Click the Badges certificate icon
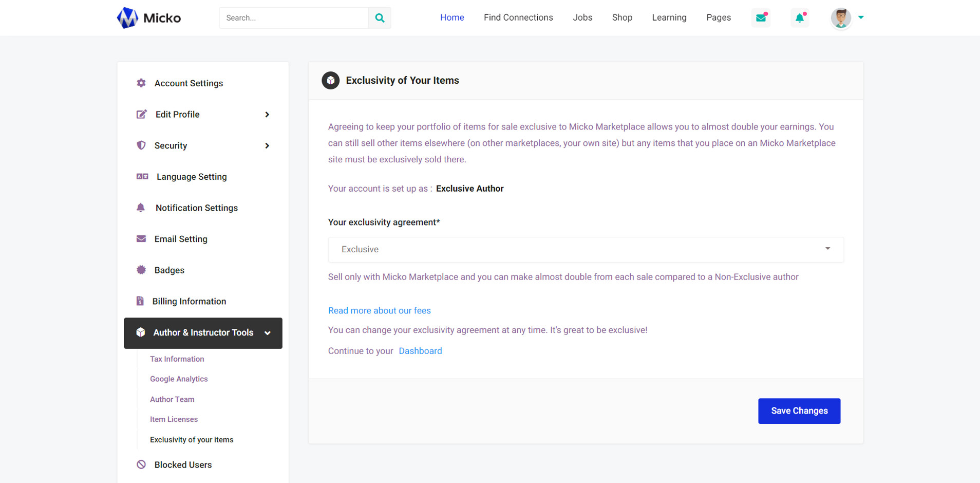 pyautogui.click(x=141, y=270)
